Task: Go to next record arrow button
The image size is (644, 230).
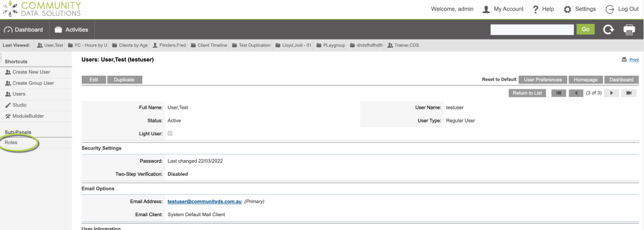Action: pyautogui.click(x=611, y=93)
